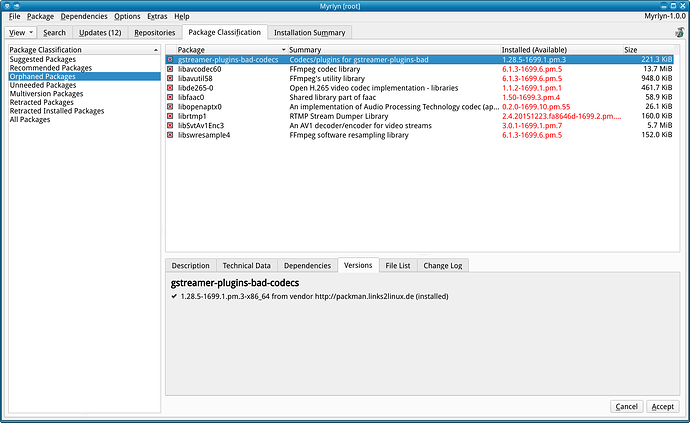The height and width of the screenshot is (423, 690).
Task: Open the lower Dependencies tab
Action: click(x=307, y=265)
